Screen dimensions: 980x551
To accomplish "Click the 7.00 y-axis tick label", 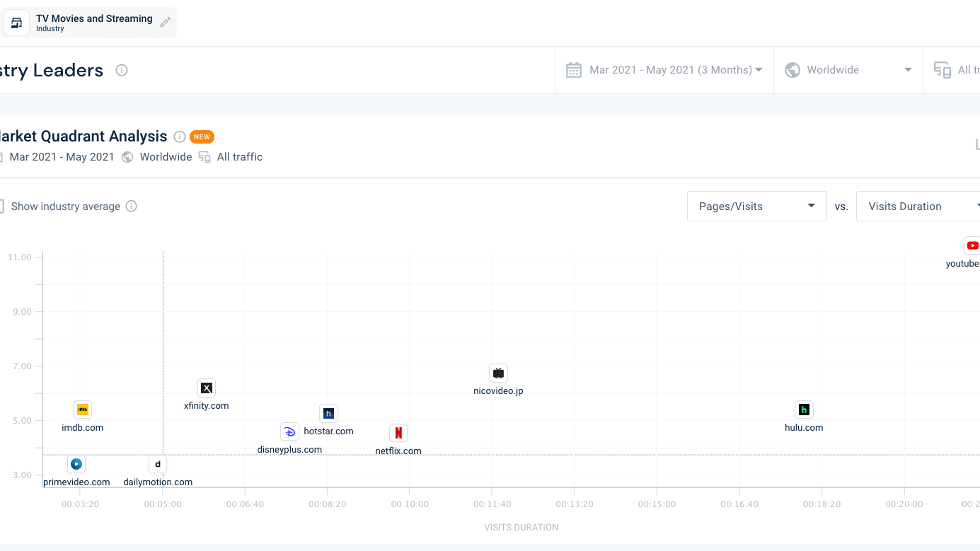I will tap(22, 366).
